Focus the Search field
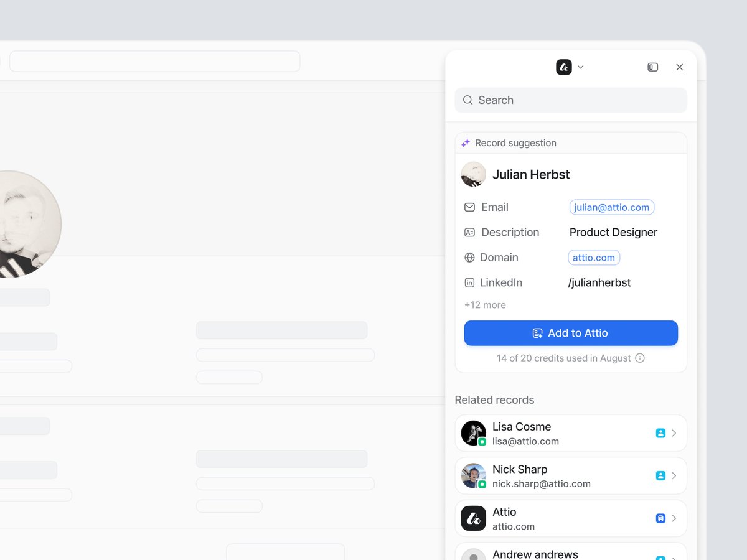Image resolution: width=747 pixels, height=560 pixels. pos(571,100)
